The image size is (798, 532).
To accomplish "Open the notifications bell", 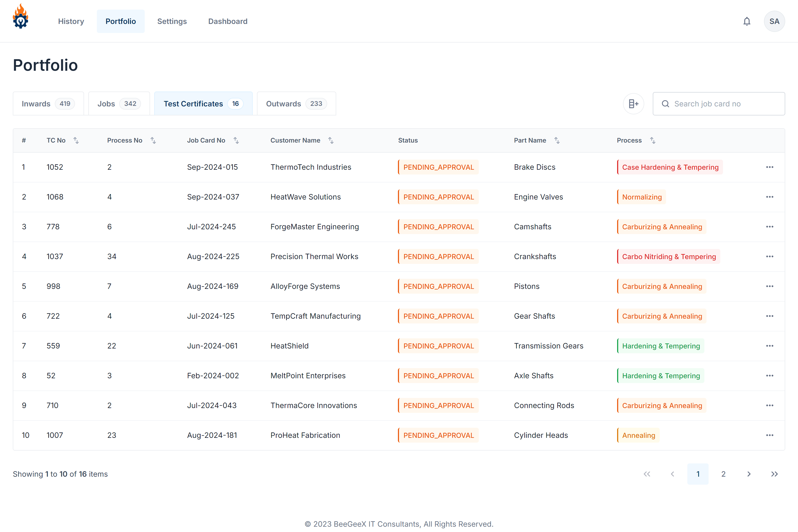I will (746, 21).
